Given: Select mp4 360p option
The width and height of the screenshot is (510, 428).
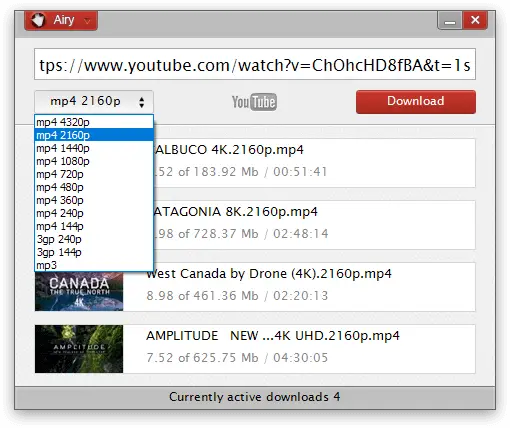Looking at the screenshot, I should [x=94, y=200].
